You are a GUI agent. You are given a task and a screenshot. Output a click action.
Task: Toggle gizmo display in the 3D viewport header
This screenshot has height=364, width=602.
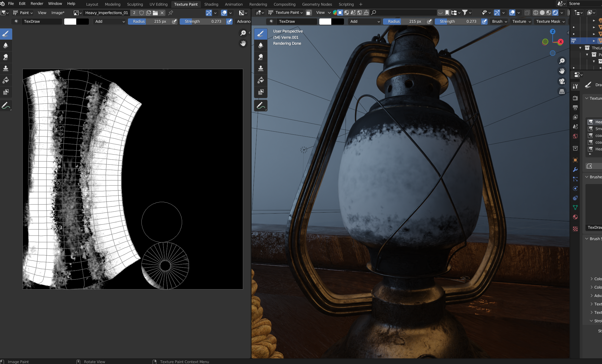pyautogui.click(x=497, y=12)
